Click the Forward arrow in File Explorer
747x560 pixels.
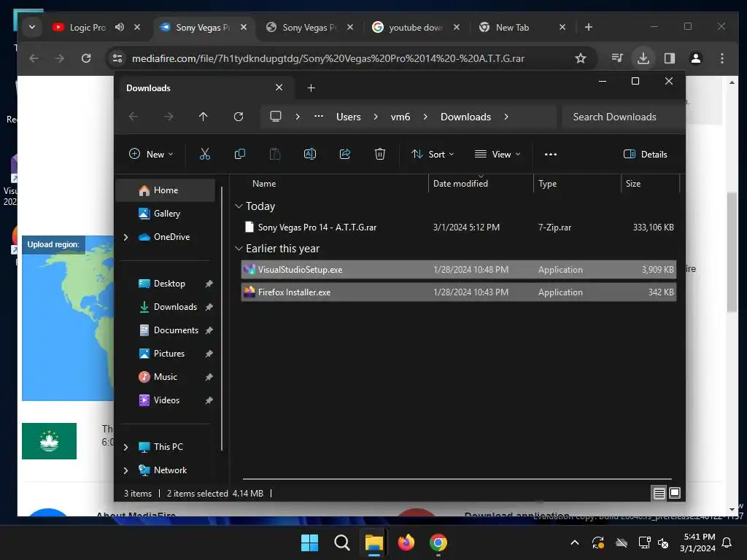169,117
